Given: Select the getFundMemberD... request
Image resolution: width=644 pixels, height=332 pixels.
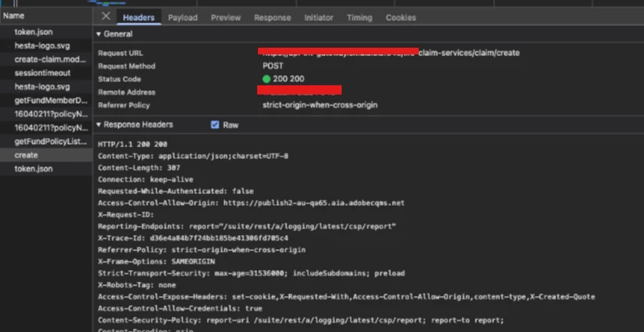Looking at the screenshot, I should point(46,100).
